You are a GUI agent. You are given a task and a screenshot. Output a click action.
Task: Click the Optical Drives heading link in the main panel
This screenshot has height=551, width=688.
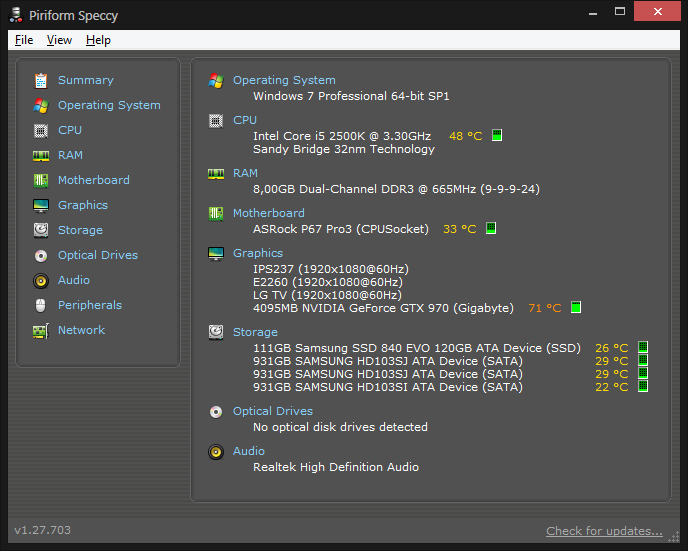coord(273,411)
